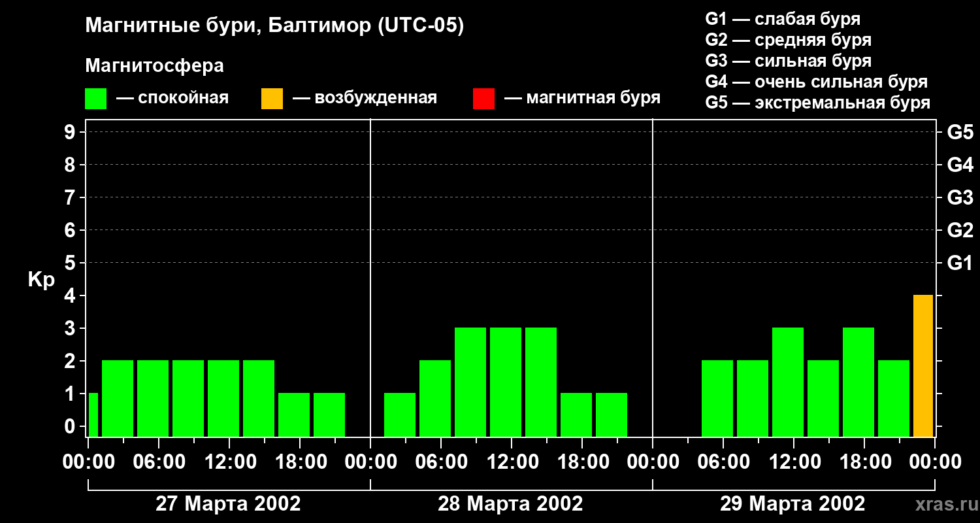Click the '28 Марта 2002' date label

pyautogui.click(x=510, y=504)
